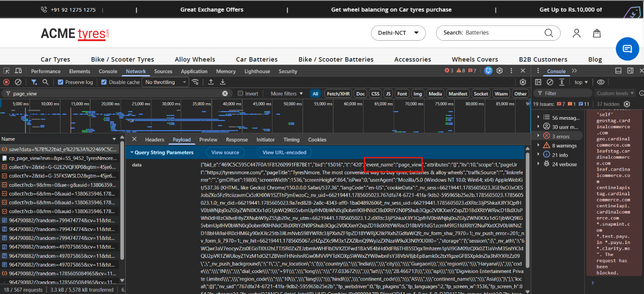Open the shopping bag cart icon

pos(597,33)
